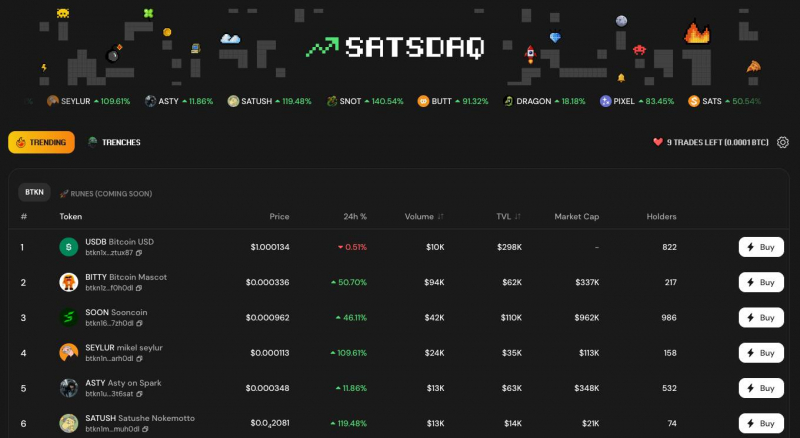This screenshot has width=800, height=438.
Task: Click the heart icon beside trades left
Action: [658, 142]
